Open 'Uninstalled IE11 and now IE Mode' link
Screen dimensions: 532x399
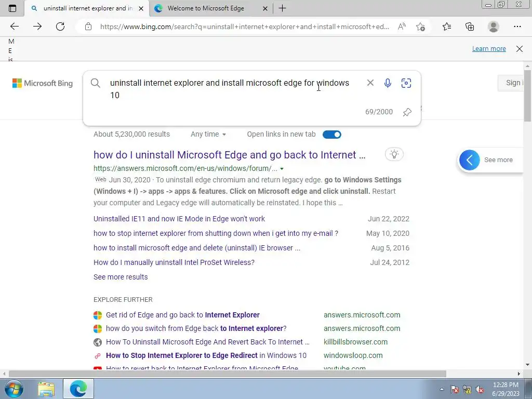[179, 219]
